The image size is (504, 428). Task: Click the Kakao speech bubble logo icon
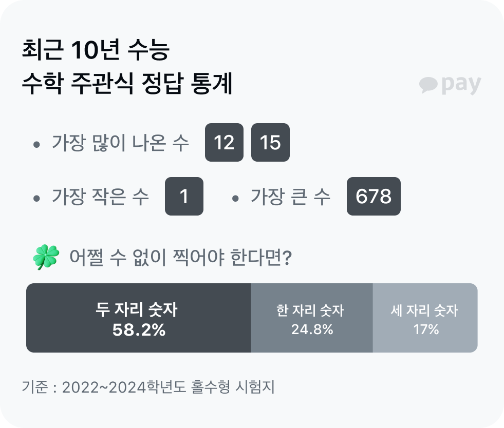(428, 85)
